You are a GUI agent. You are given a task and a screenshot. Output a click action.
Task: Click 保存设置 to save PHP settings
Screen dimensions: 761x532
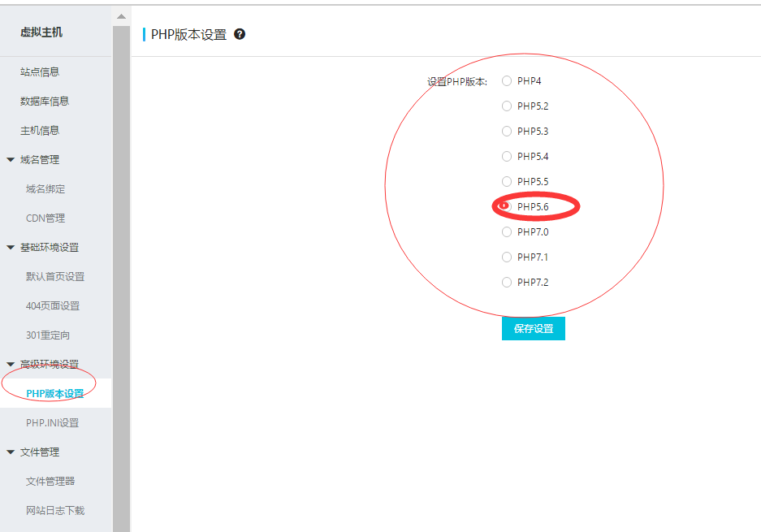[533, 328]
